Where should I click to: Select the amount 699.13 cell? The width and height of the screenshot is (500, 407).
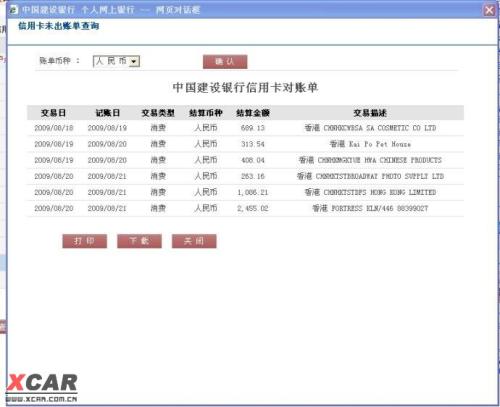coord(253,128)
